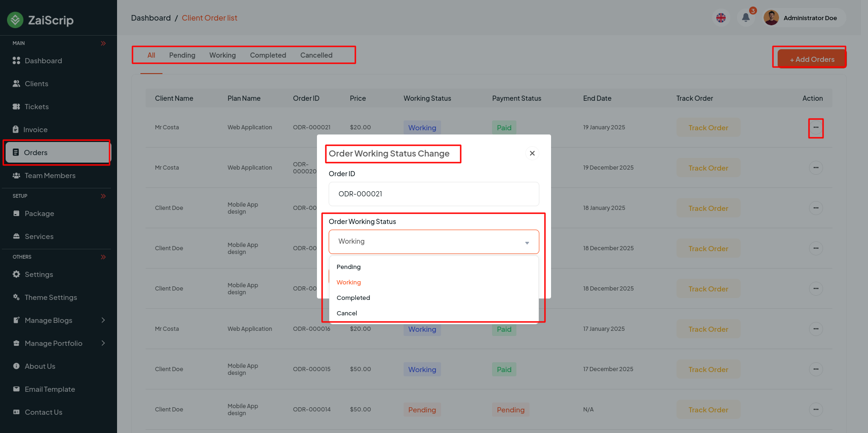Track Order for 18 January 2025 row
868x433 pixels.
coord(708,209)
